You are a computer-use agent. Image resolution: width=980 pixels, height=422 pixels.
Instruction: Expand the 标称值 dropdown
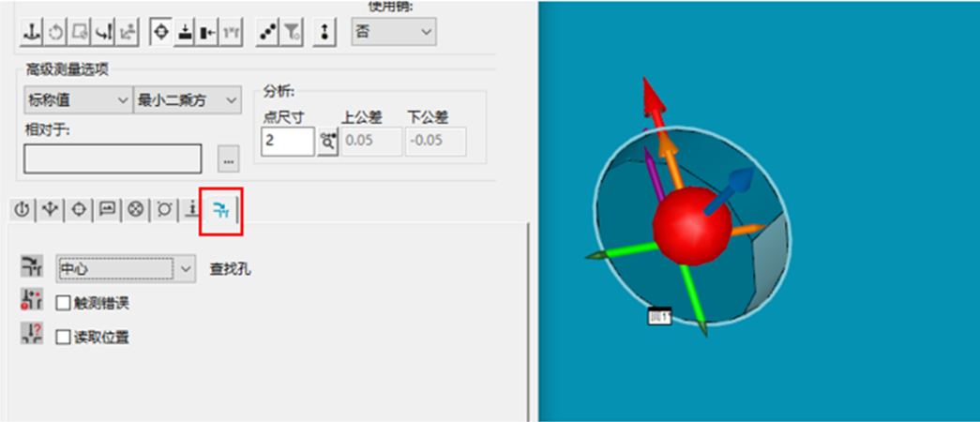click(x=78, y=99)
